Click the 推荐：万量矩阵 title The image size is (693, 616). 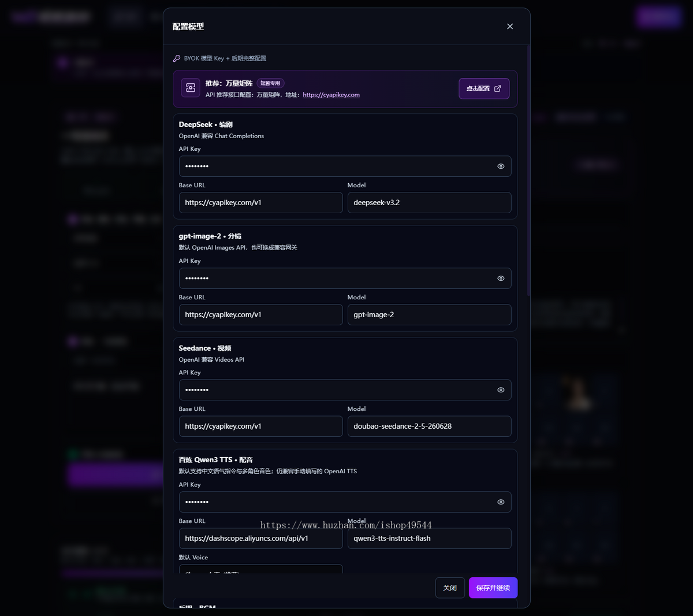click(229, 83)
